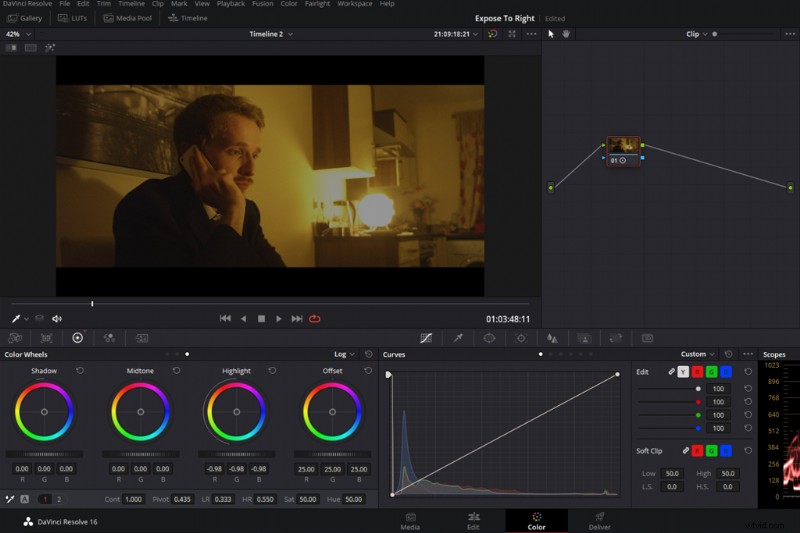The width and height of the screenshot is (800, 533).
Task: Toggle Soft Clip red channel
Action: pos(697,451)
